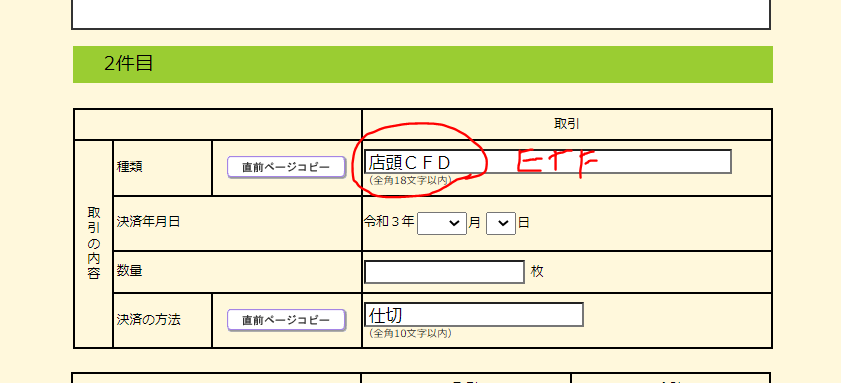
Task: Click 直前ページコピー button in 決済の方法 row
Action: pyautogui.click(x=286, y=320)
